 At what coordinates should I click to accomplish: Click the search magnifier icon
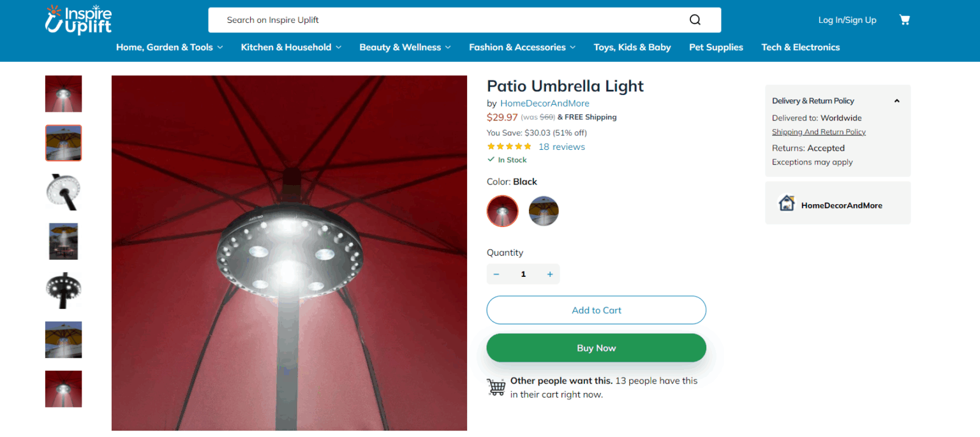[x=695, y=20]
